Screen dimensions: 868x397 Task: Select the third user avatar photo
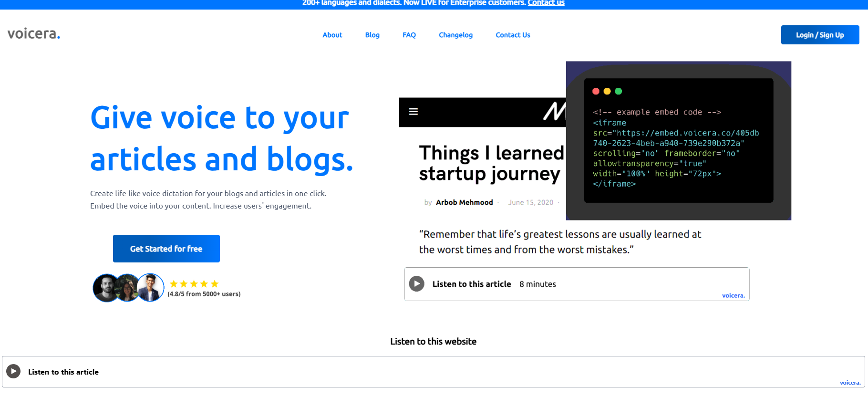[151, 287]
